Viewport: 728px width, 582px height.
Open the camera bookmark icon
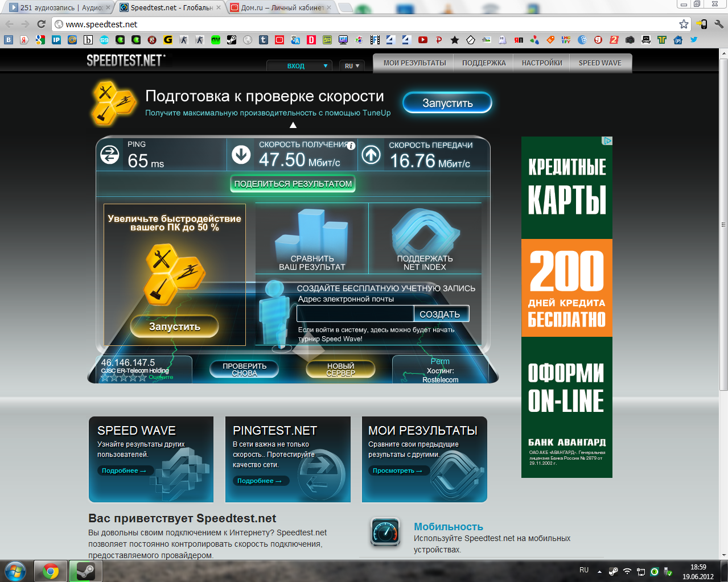(x=630, y=40)
